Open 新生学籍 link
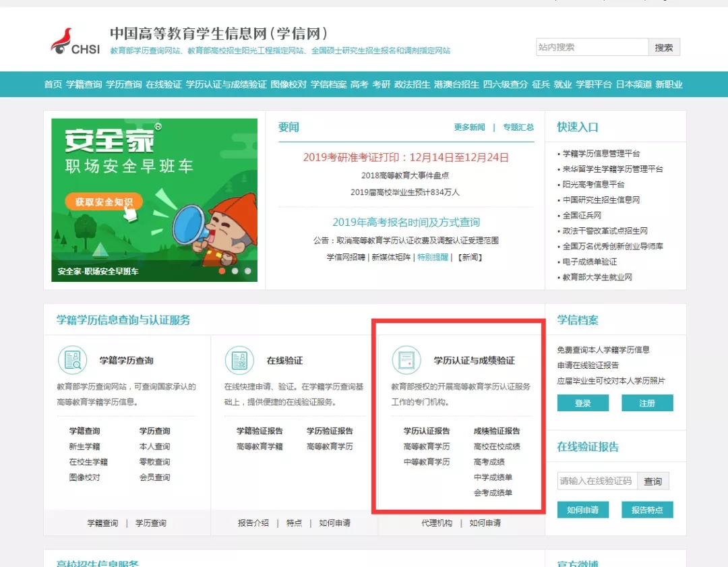The image size is (728, 567). (84, 446)
